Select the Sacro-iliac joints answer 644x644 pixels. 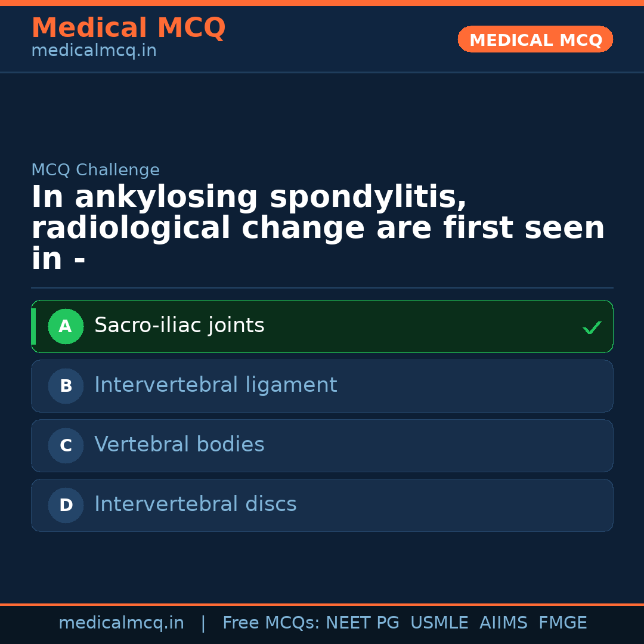(179, 326)
